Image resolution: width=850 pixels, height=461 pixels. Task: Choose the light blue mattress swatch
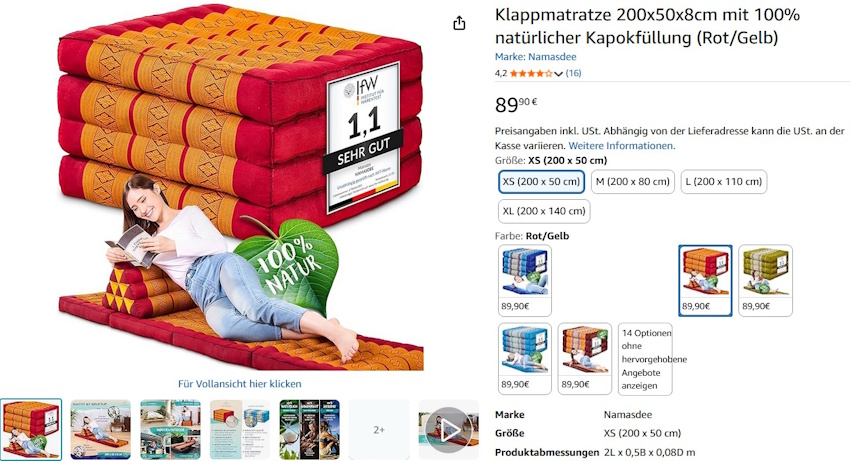pyautogui.click(x=525, y=358)
